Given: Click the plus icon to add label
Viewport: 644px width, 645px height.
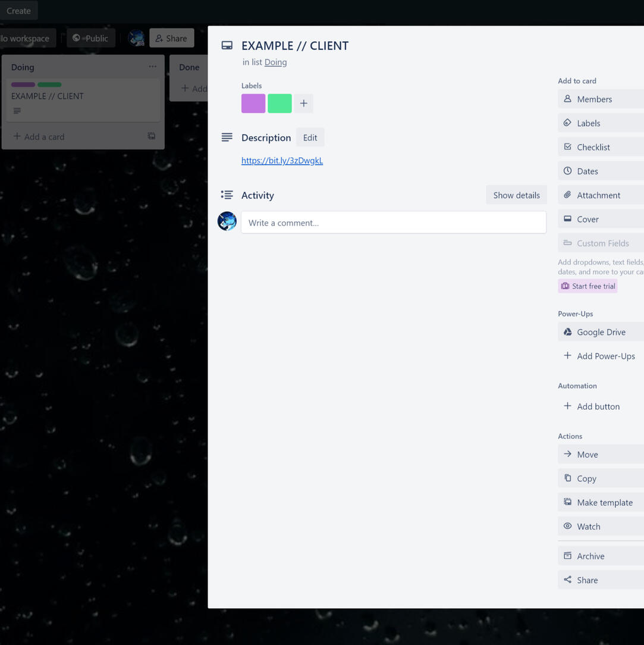Looking at the screenshot, I should (x=303, y=104).
